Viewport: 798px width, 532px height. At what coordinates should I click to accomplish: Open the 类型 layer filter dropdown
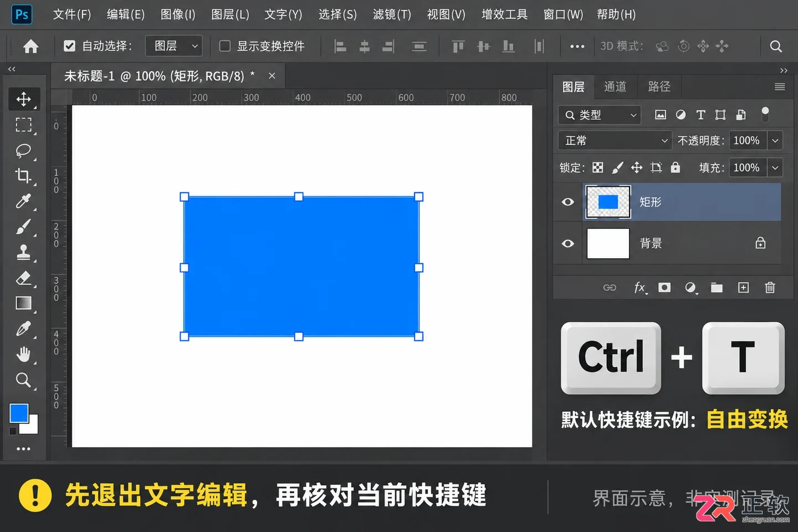pos(600,115)
